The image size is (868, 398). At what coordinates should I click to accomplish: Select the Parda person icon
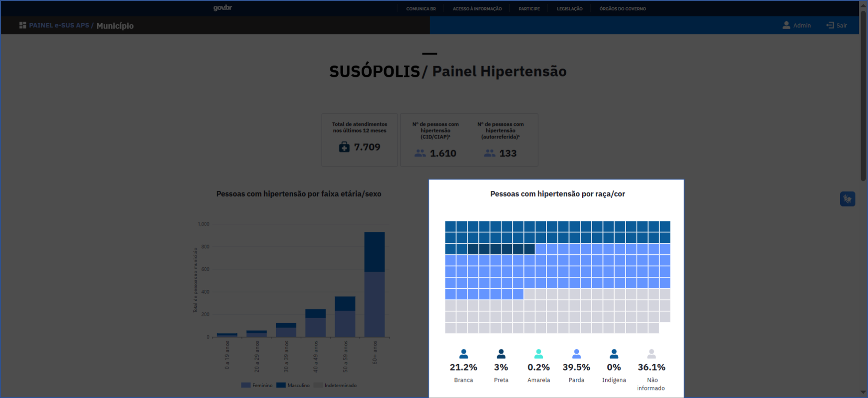(576, 354)
